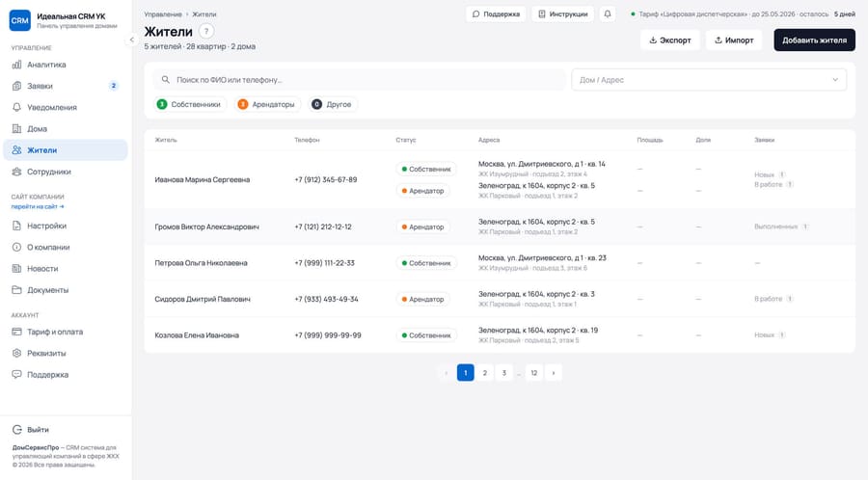Click the Настройки document icon

[x=16, y=226]
